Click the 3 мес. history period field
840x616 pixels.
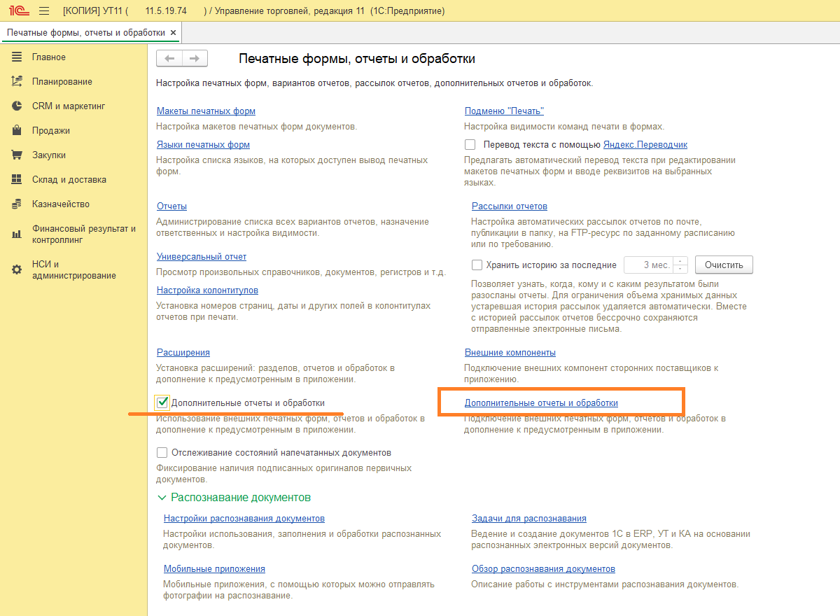click(x=648, y=265)
